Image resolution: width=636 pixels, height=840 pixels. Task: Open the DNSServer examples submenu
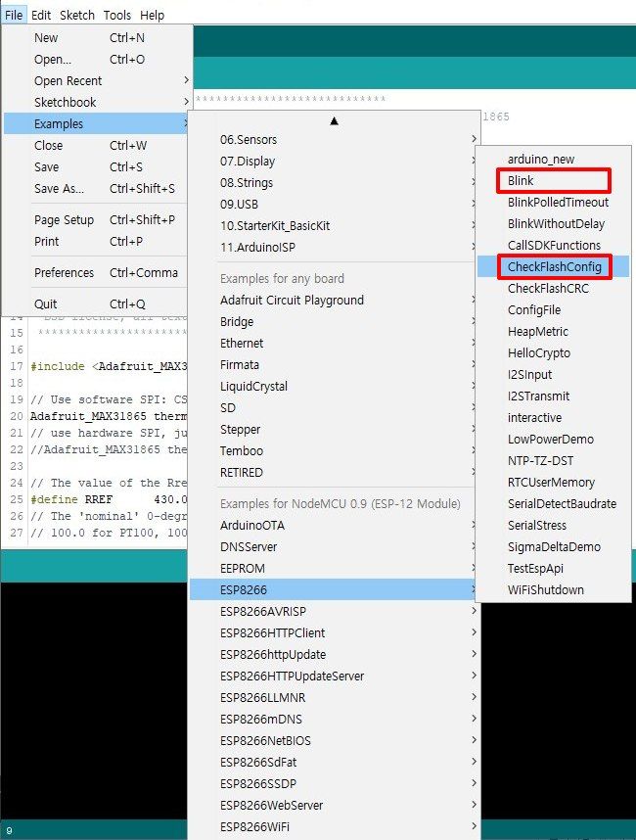point(334,547)
